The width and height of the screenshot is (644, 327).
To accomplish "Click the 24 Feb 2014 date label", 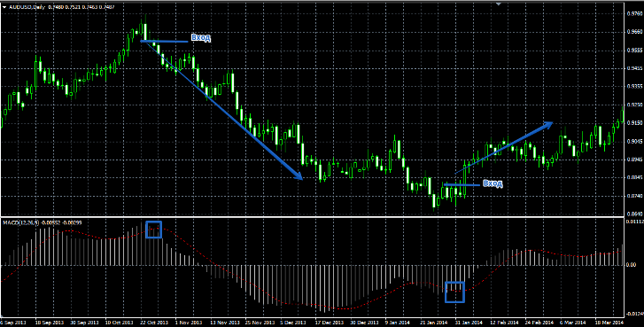I will pos(539,323).
